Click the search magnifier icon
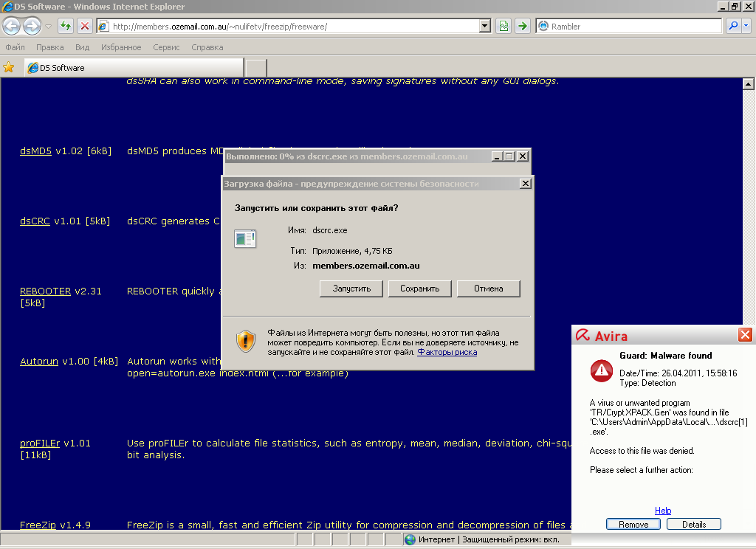This screenshot has height=549, width=756. [x=733, y=26]
